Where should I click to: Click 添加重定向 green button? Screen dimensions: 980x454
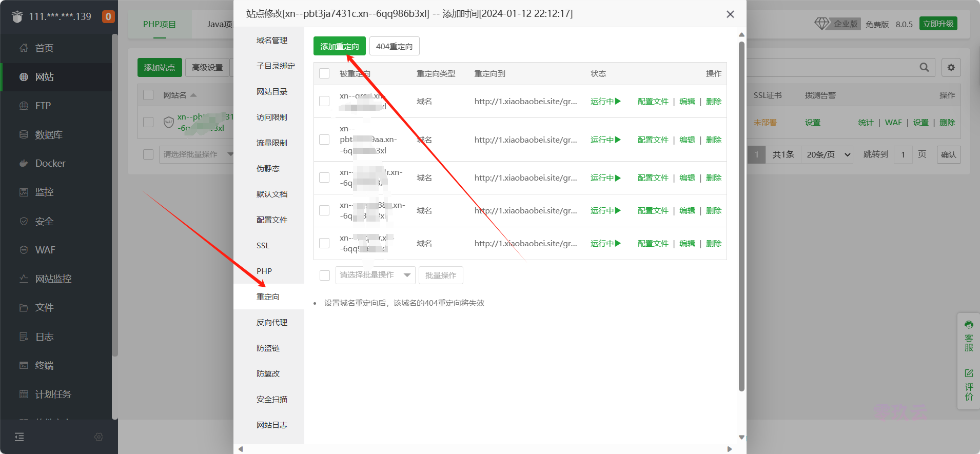coord(340,46)
